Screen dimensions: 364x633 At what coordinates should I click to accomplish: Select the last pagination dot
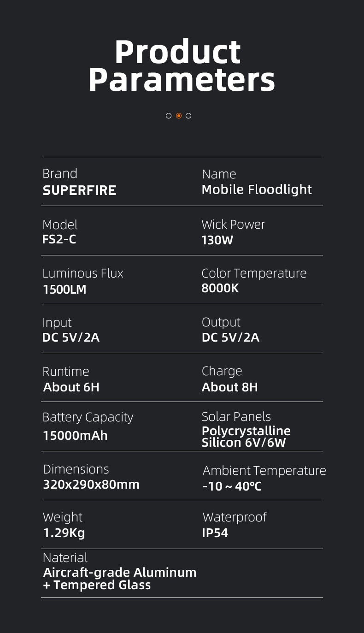188,116
